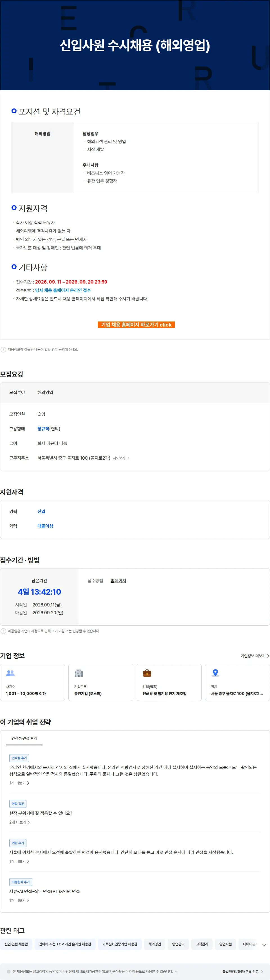Expand 1개 더보기 under 면접 후기
Viewport: 270px width, 980px height.
pos(19,861)
